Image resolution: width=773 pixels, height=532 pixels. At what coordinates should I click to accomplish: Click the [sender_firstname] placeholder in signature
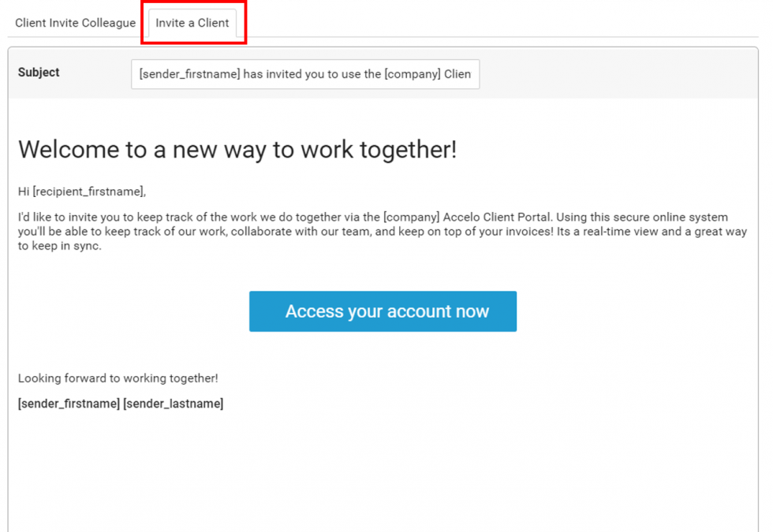click(x=69, y=404)
